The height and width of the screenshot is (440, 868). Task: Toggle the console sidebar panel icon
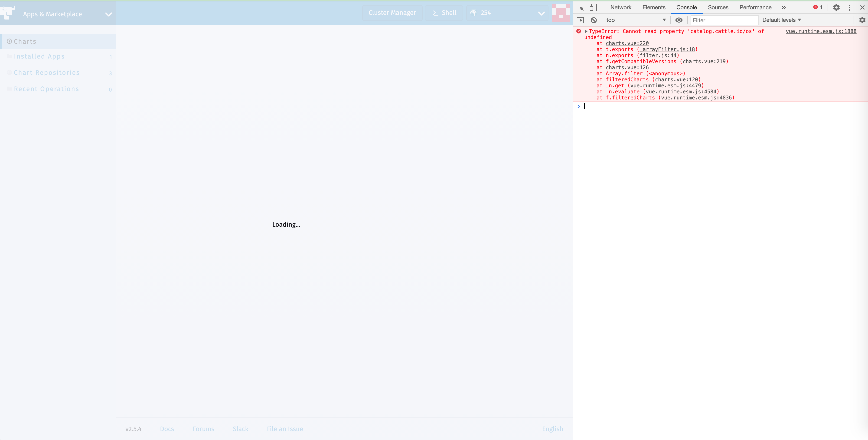(581, 20)
